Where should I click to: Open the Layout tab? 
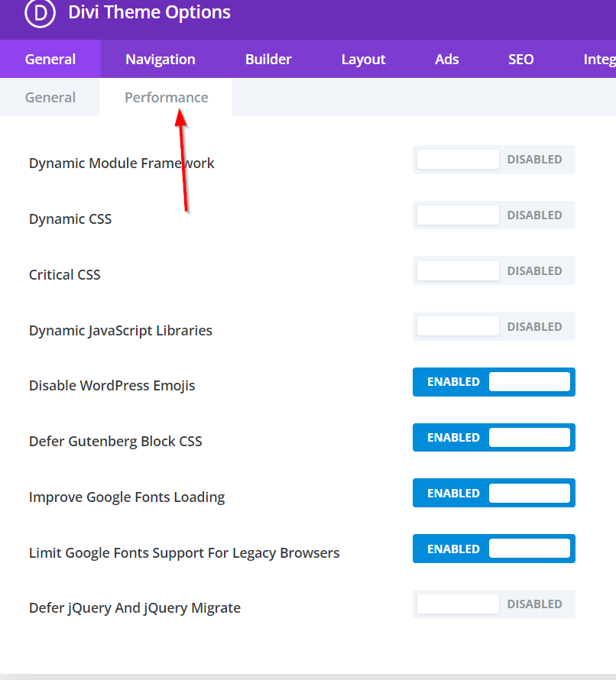[x=363, y=60]
